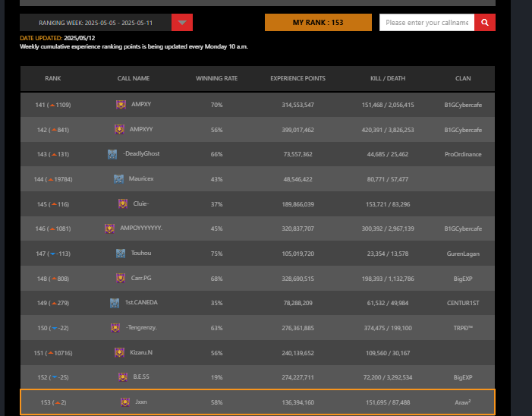Screen dimensions: 532x416
Task: Click the rank badge icon beside Kizaru.N
Action: point(119,352)
